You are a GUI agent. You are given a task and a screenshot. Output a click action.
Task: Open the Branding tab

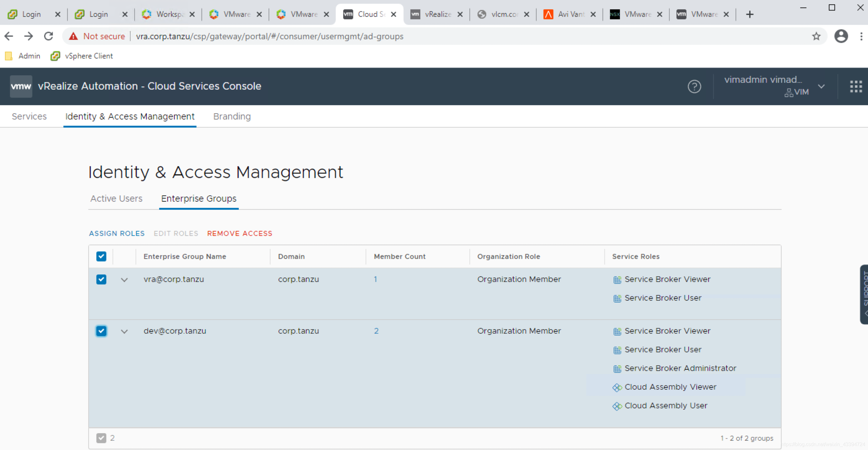point(232,116)
